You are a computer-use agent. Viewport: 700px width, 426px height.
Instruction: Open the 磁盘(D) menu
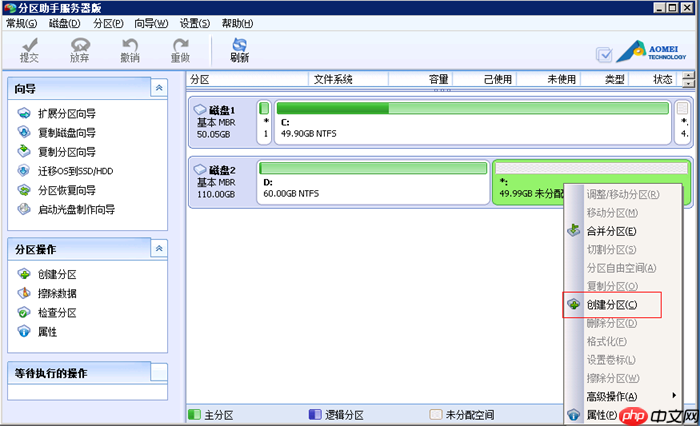(66, 22)
